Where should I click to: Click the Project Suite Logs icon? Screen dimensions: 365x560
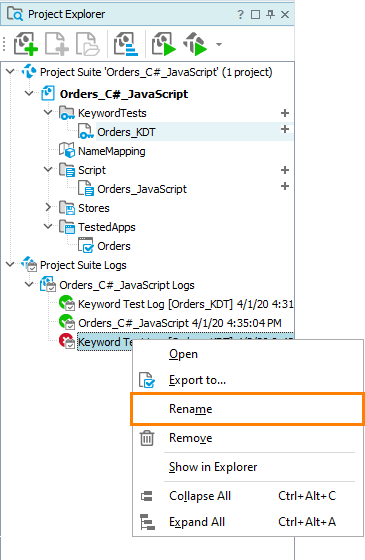point(29,264)
